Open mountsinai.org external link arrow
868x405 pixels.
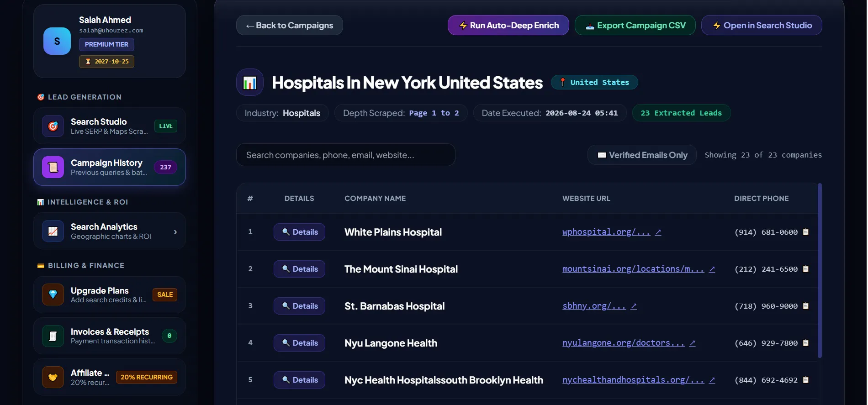tap(712, 269)
